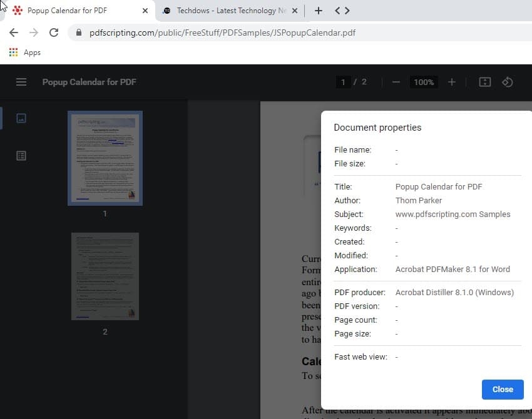Open the document outline view
The height and width of the screenshot is (419, 532).
(x=21, y=156)
